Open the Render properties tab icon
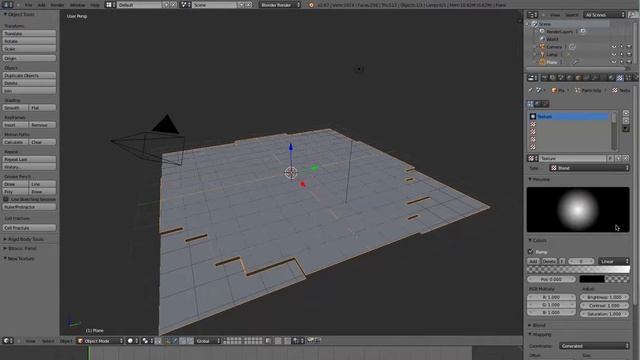Viewport: 640px width, 360px height. (544, 78)
